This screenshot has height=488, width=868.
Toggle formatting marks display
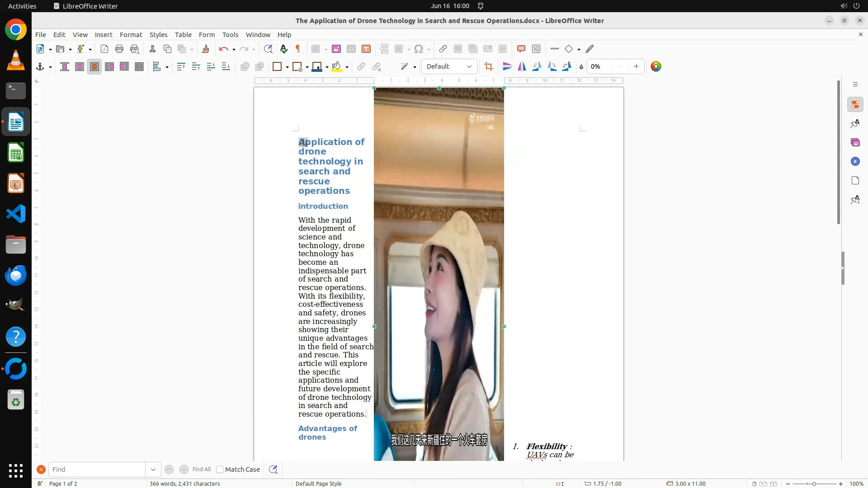(x=298, y=49)
